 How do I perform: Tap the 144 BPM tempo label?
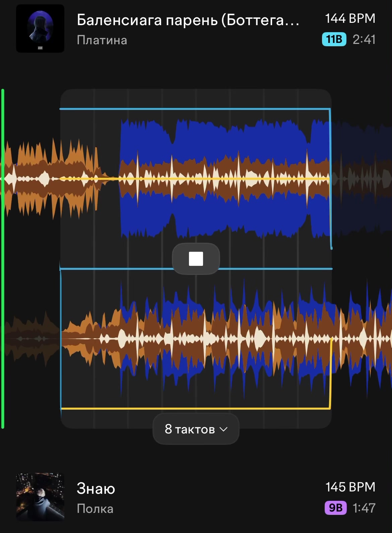pos(350,18)
